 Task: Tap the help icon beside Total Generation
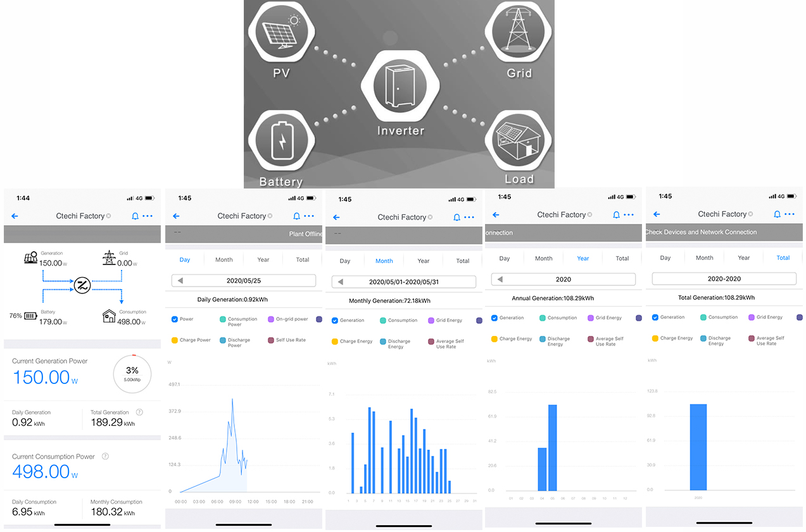pos(139,412)
